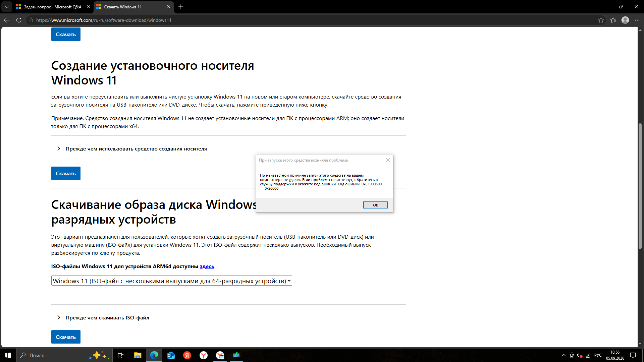The image size is (644, 362).
Task: Click the paragraph starting with Примечание
Action: pos(228,122)
